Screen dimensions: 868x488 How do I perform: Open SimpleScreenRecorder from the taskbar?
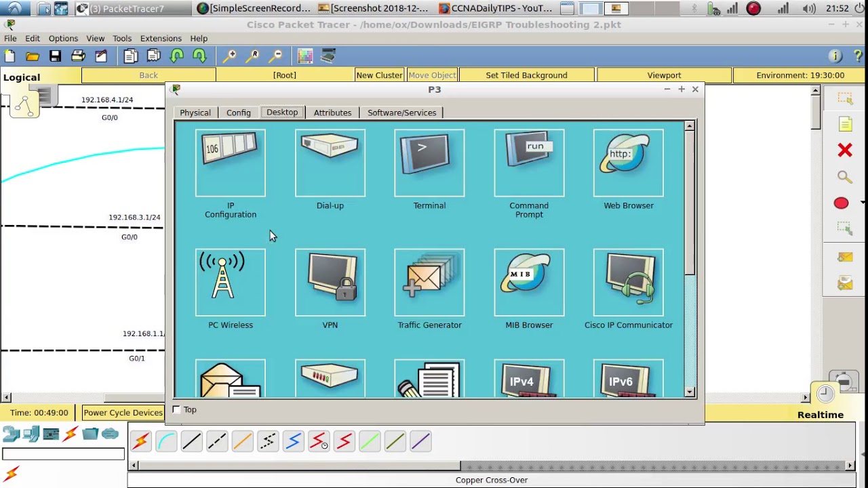[x=253, y=9]
